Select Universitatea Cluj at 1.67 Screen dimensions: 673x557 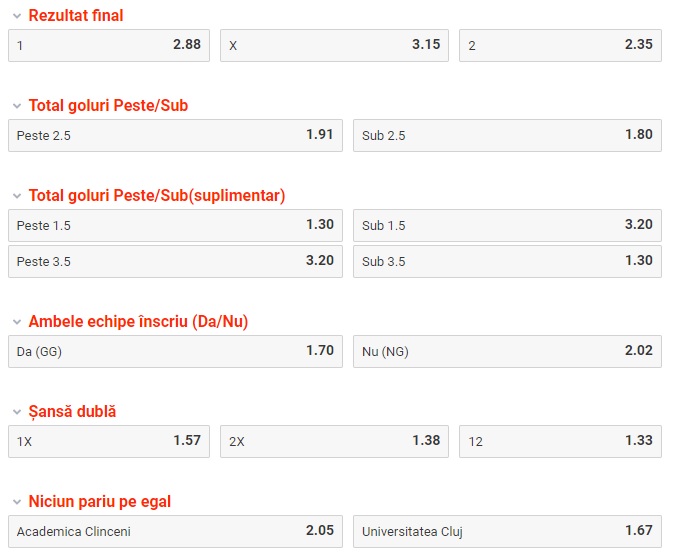coord(507,531)
